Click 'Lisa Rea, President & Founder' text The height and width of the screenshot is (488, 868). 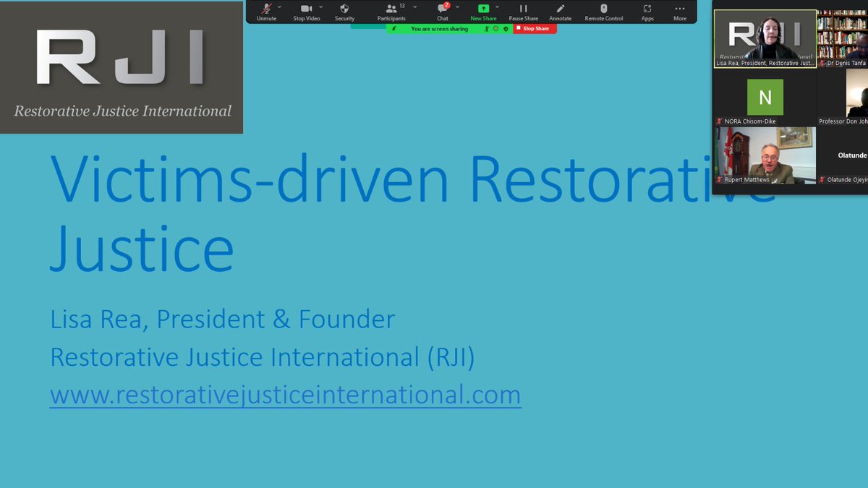[x=222, y=319]
